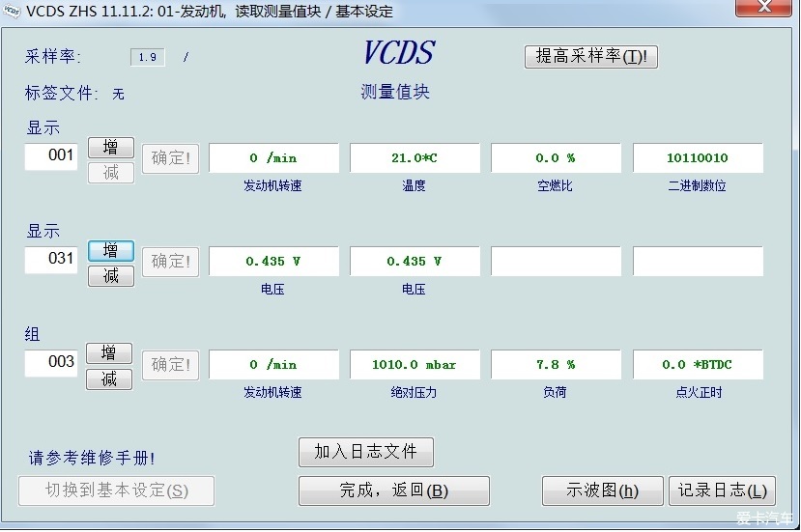Select the 0.0 *BTDC ignition timing value
Screen dimensions: 801x532
pyautogui.click(x=698, y=365)
